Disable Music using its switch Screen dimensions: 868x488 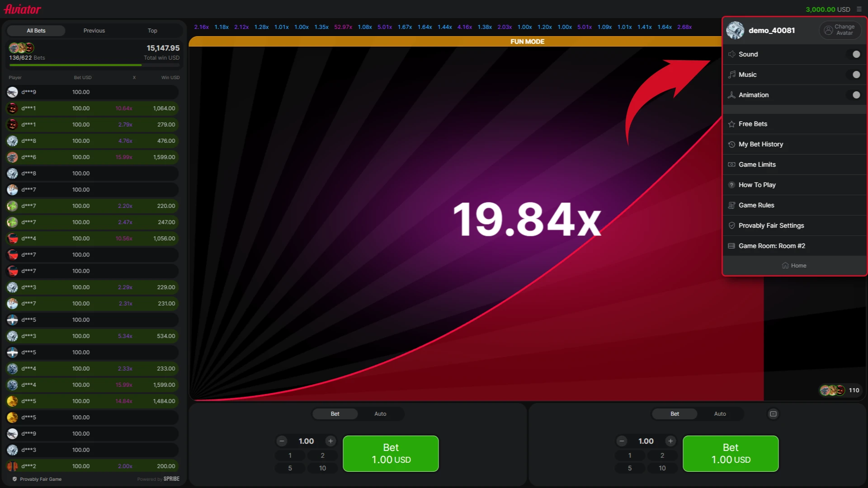(855, 74)
